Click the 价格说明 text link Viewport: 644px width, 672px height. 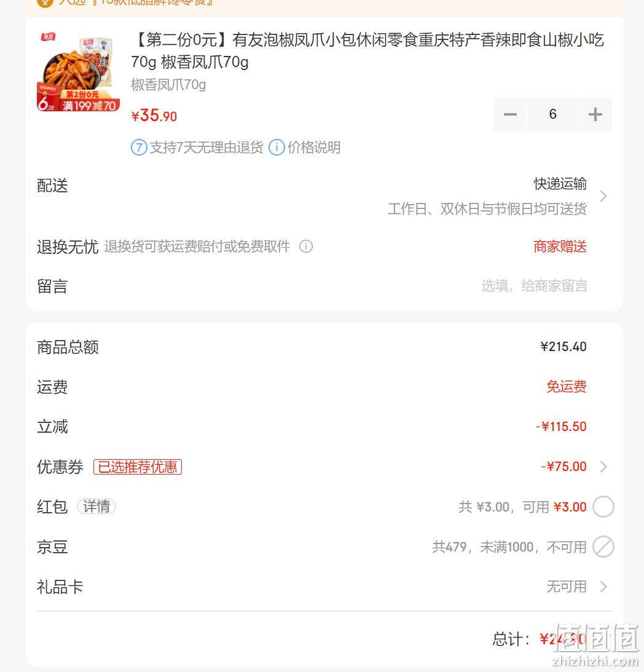point(313,148)
